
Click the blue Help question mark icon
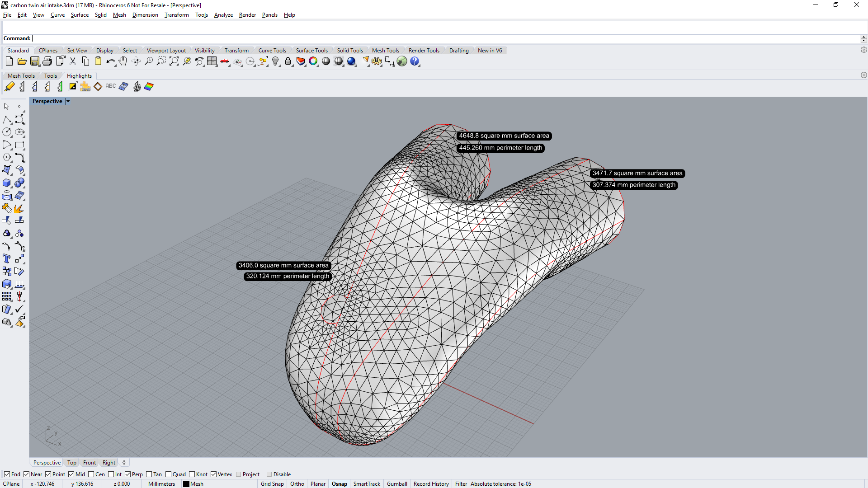415,61
